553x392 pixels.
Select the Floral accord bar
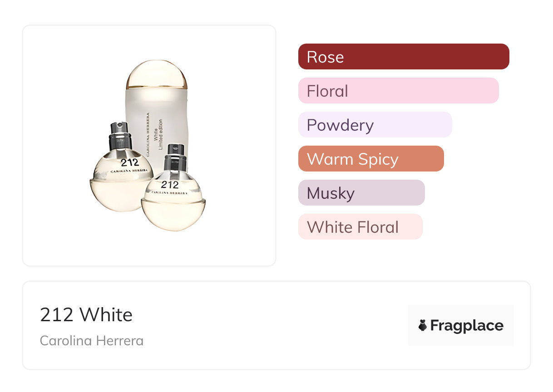398,91
